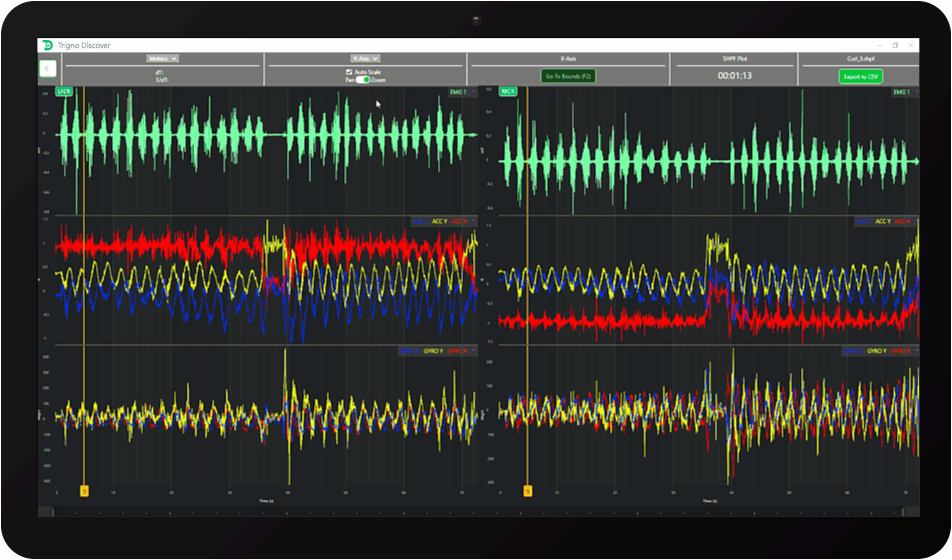Image resolution: width=952 pixels, height=560 pixels.
Task: Toggle ACC Y trace in right accelerometer legend
Action: coord(883,222)
